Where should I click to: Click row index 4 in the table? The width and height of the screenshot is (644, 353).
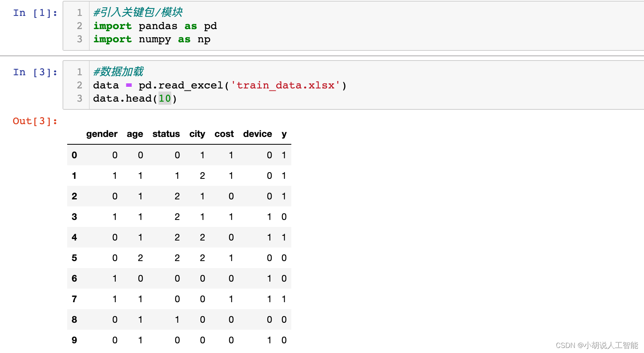coord(74,237)
